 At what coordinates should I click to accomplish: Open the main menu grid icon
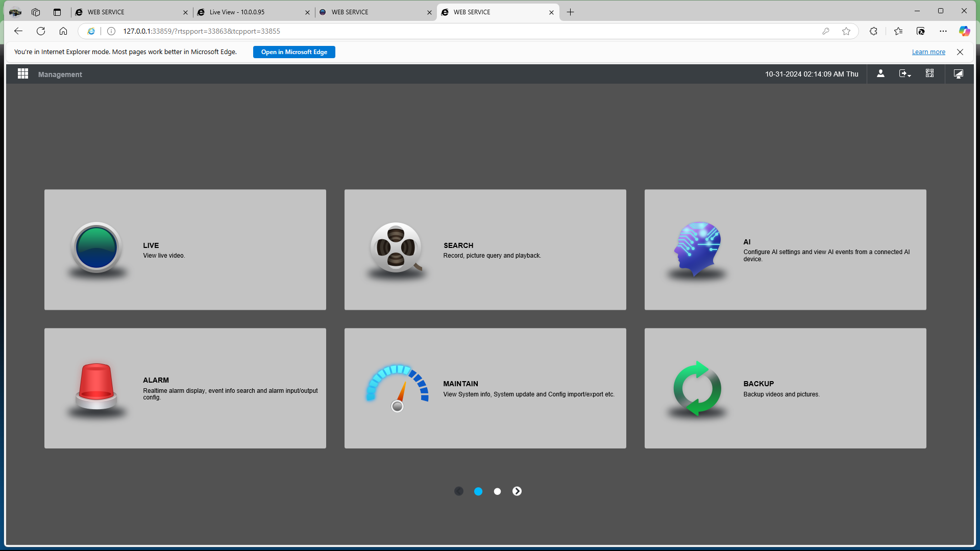(x=23, y=74)
